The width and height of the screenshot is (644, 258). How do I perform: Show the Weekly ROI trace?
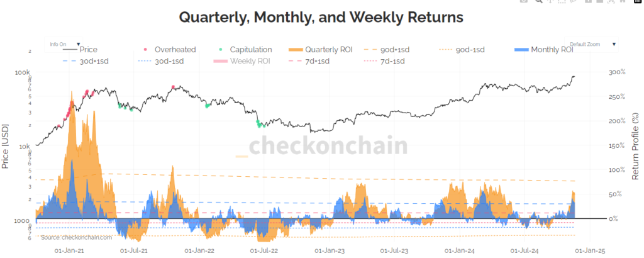coord(241,61)
